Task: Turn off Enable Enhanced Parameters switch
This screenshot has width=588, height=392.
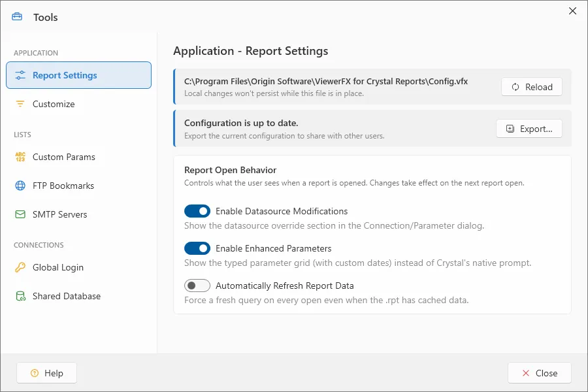Action: (x=197, y=248)
